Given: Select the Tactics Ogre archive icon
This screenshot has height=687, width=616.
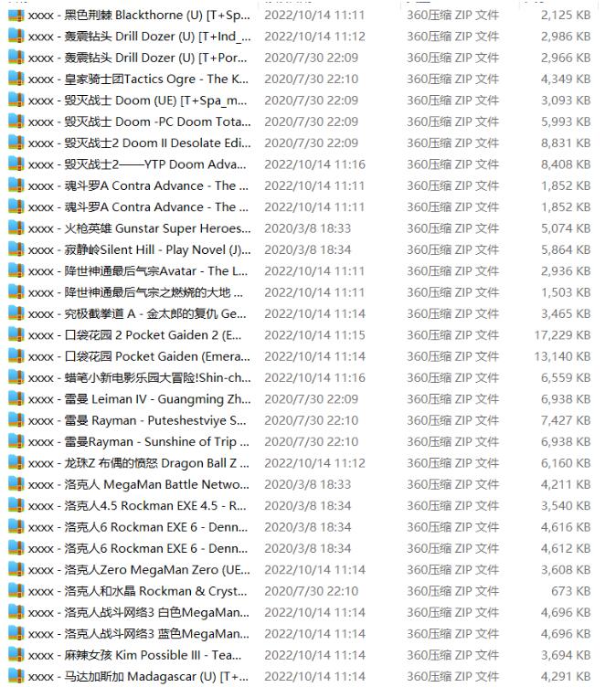Looking at the screenshot, I should pyautogui.click(x=16, y=79).
